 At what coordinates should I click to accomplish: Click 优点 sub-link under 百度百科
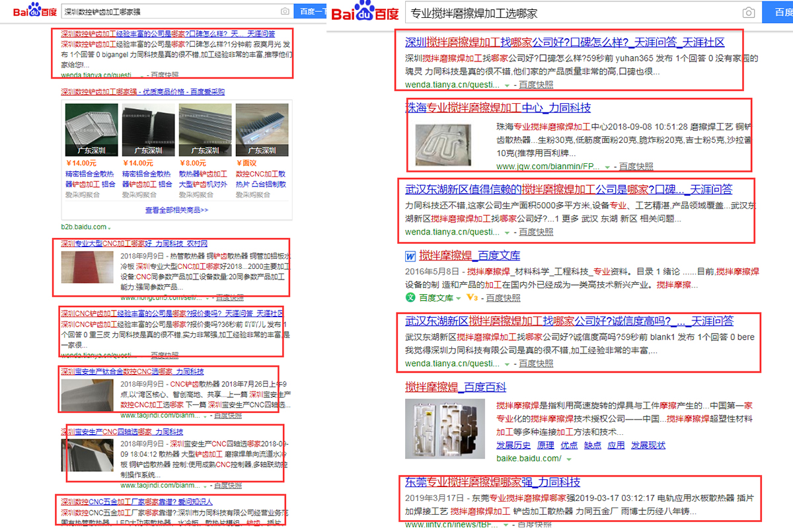click(569, 445)
